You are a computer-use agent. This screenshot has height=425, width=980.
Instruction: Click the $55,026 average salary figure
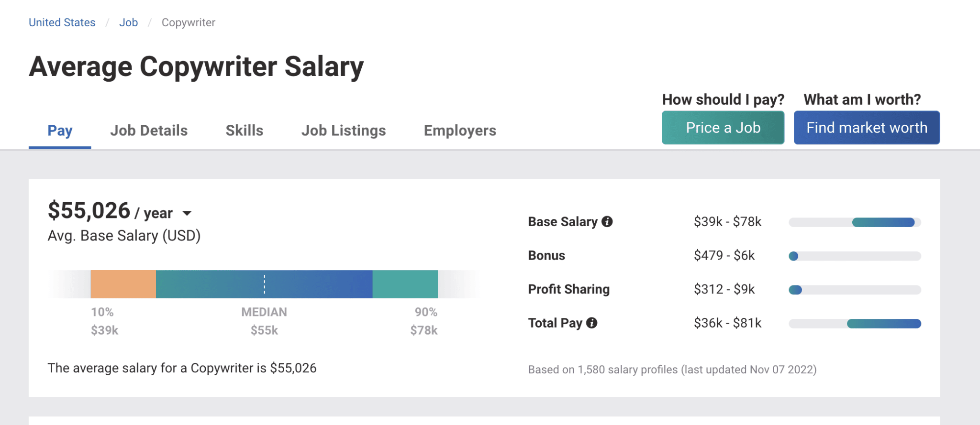[x=89, y=211]
